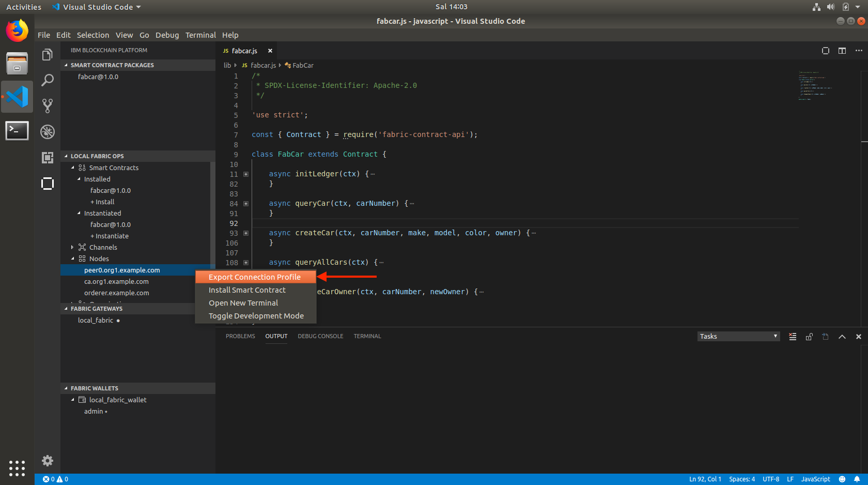Toggle the output scroll lock
This screenshot has width=868, height=485.
[809, 337]
